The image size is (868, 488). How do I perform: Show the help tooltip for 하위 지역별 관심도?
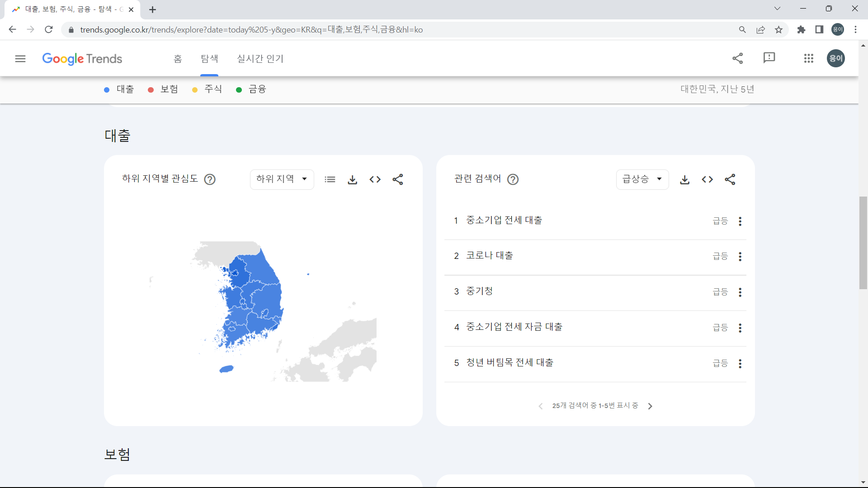pyautogui.click(x=210, y=179)
